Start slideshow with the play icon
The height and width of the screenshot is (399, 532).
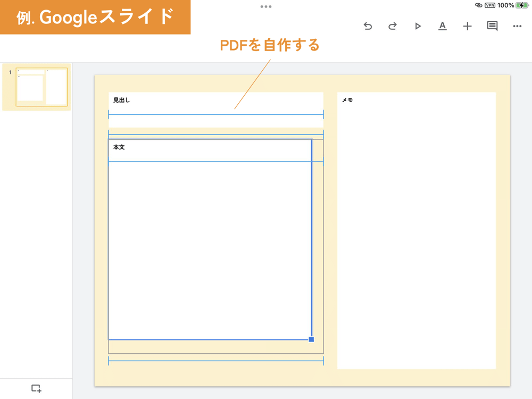(x=418, y=26)
